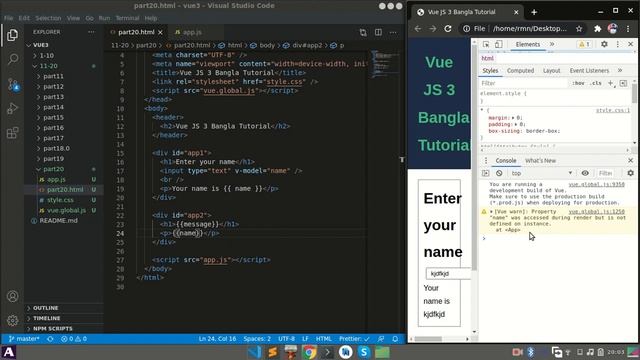
Task: Collapse the part20 folder
Action: [53, 169]
